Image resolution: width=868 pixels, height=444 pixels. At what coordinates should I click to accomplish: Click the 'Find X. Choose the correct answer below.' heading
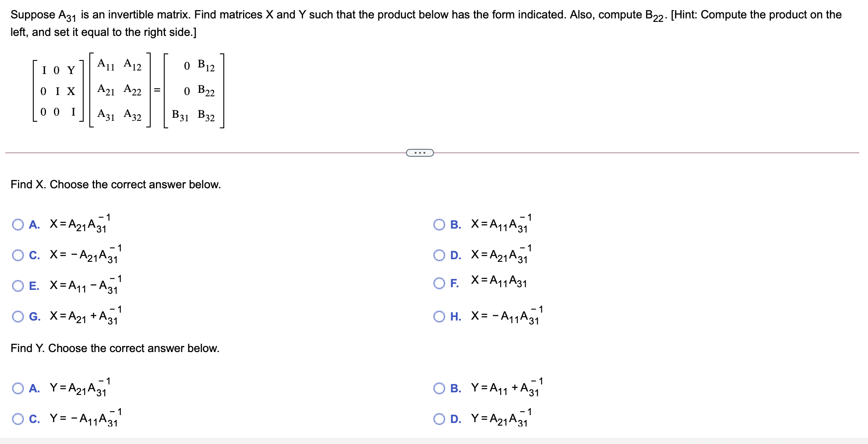click(115, 184)
